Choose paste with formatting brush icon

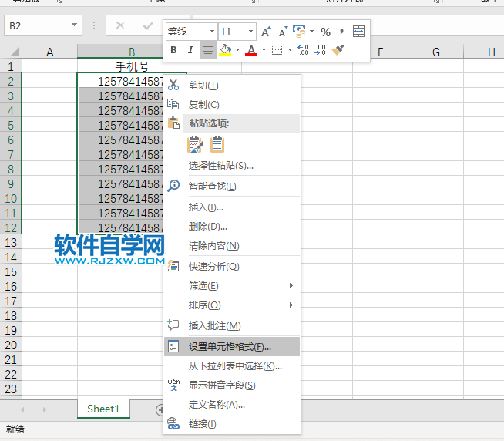click(195, 144)
